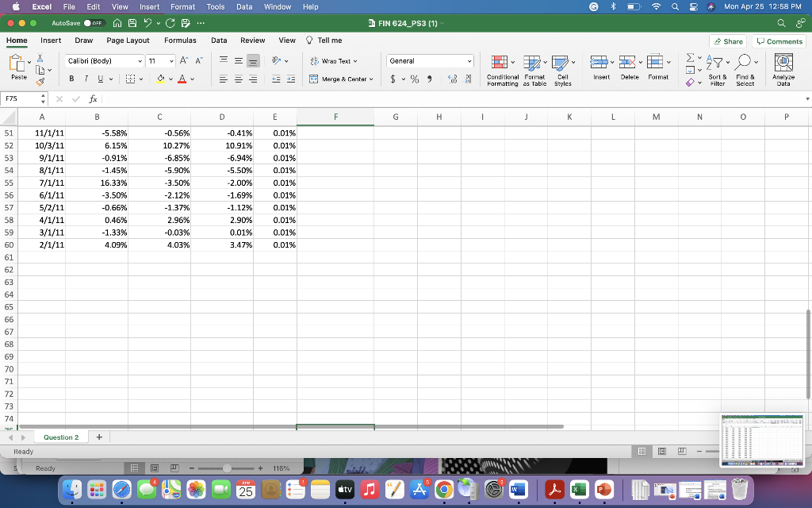This screenshot has width=812, height=508.
Task: Click the Percent Style icon
Action: click(x=414, y=79)
